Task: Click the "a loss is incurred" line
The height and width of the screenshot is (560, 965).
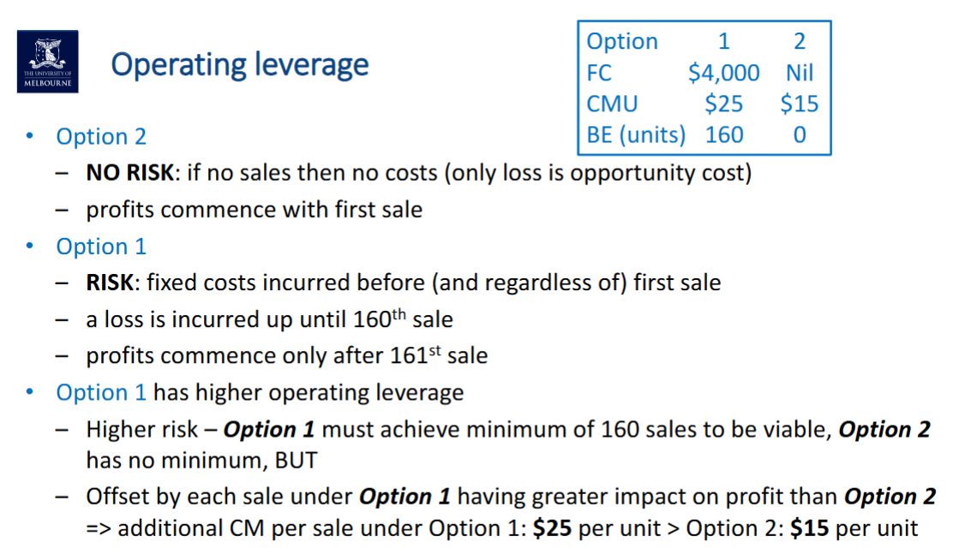Action: pyautogui.click(x=269, y=320)
